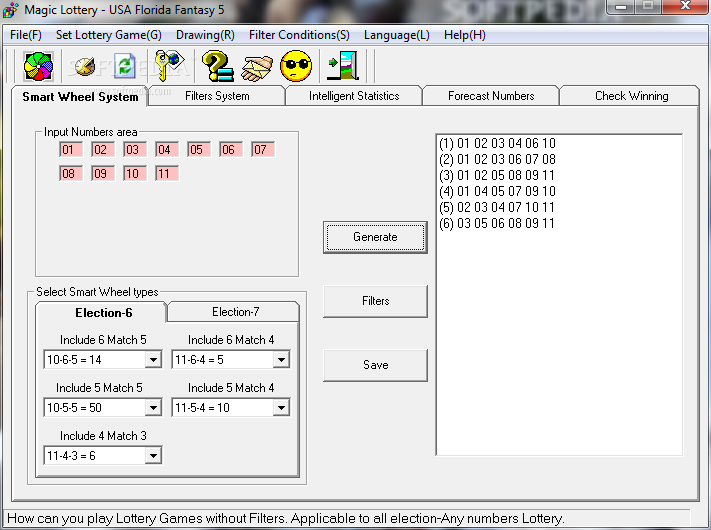Click the colorful wheel toolbar icon
Screen dimensions: 711x530
click(39, 66)
